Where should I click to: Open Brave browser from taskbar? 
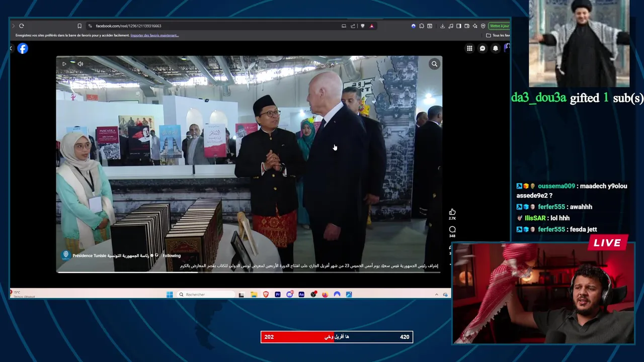(266, 295)
